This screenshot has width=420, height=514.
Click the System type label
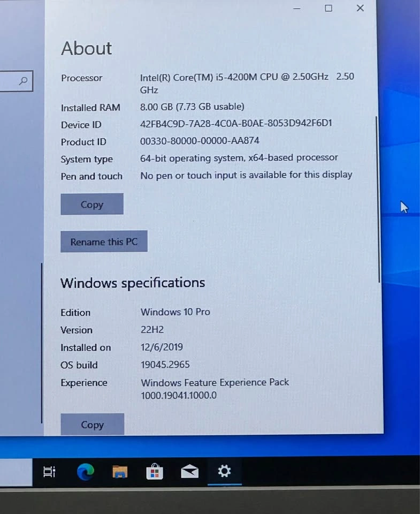pyautogui.click(x=87, y=160)
